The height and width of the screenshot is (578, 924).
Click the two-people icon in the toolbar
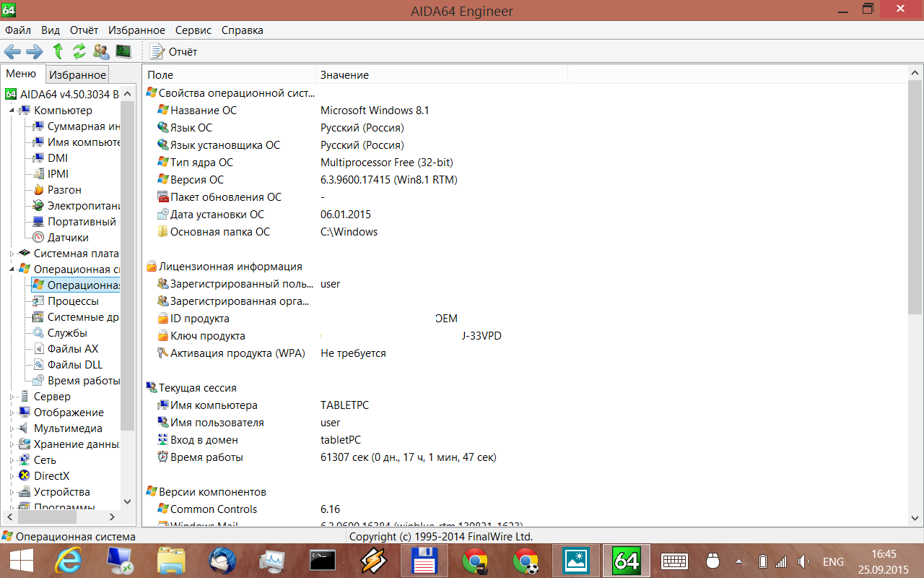click(x=102, y=51)
